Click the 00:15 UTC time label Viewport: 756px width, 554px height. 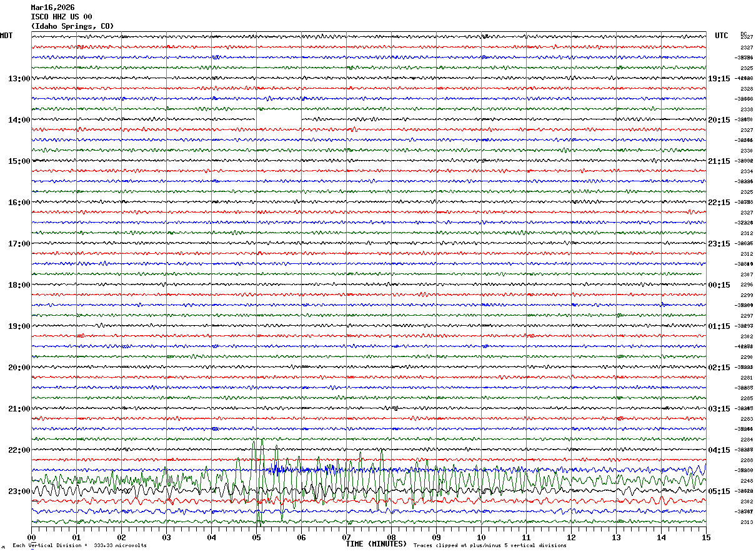click(719, 285)
